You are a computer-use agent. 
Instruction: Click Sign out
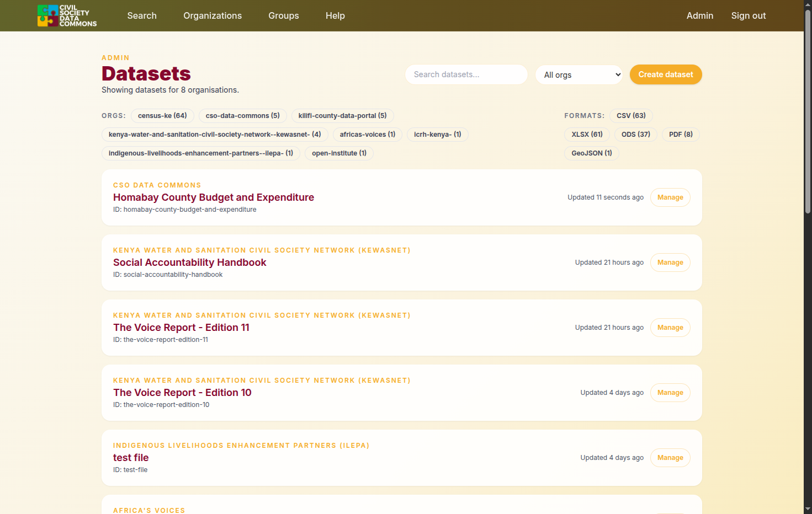point(749,15)
